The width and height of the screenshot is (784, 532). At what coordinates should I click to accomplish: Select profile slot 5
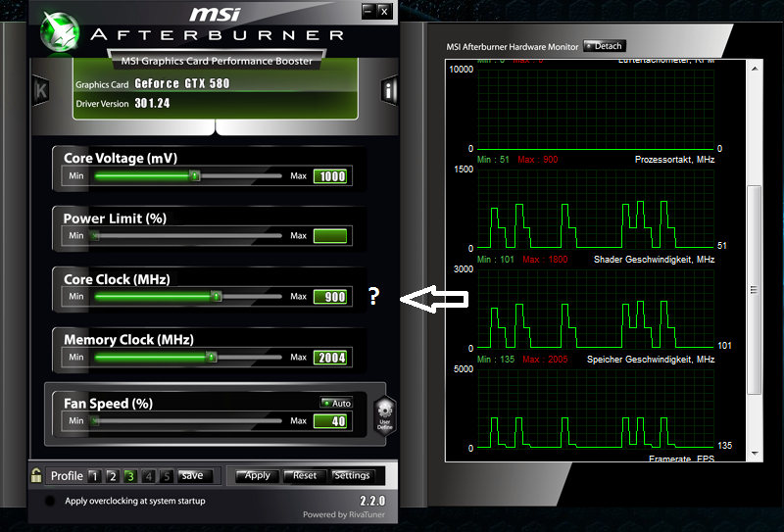pos(167,476)
